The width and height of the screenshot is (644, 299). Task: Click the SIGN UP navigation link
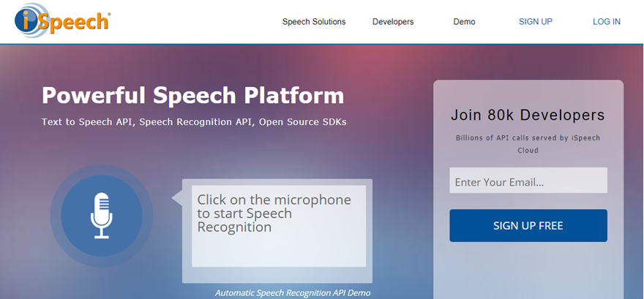tap(536, 22)
